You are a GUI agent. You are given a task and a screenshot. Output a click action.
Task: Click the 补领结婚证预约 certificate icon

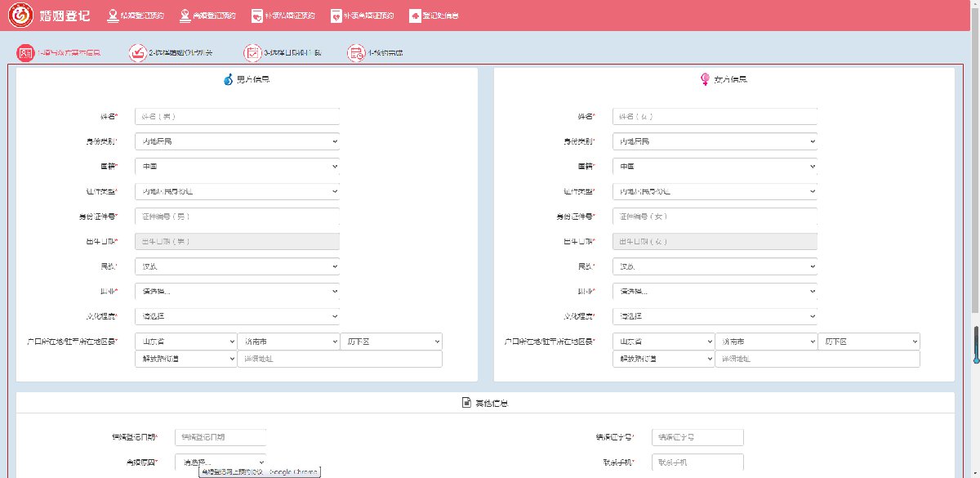click(257, 16)
